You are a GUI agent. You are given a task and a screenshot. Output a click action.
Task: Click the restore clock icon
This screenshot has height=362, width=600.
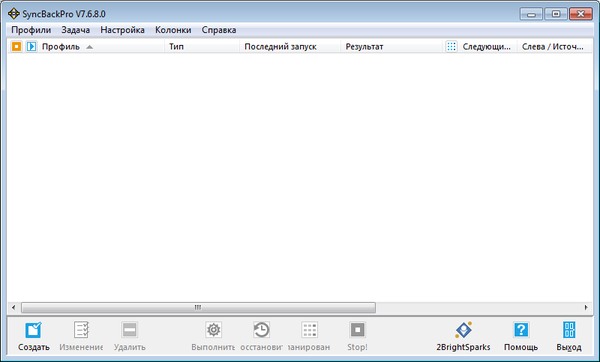(x=261, y=330)
